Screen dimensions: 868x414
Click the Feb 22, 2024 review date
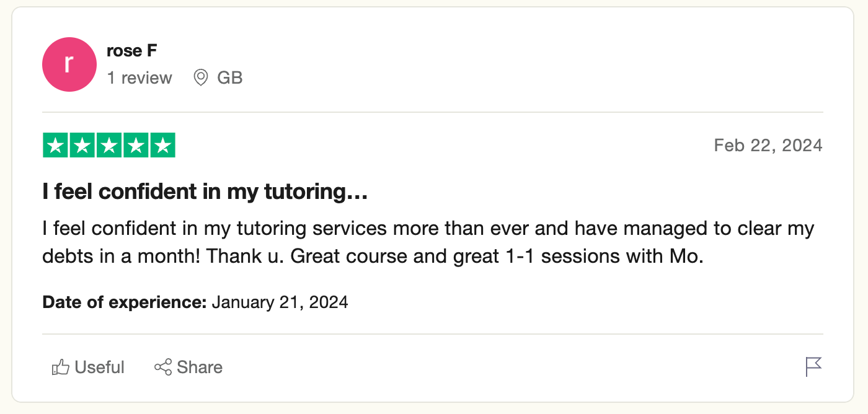pos(768,146)
